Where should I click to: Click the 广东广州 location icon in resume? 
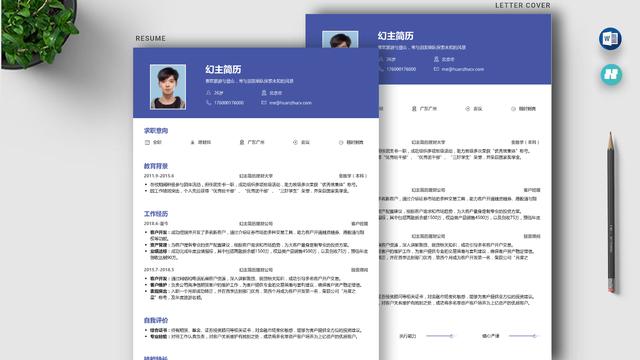pos(242,142)
